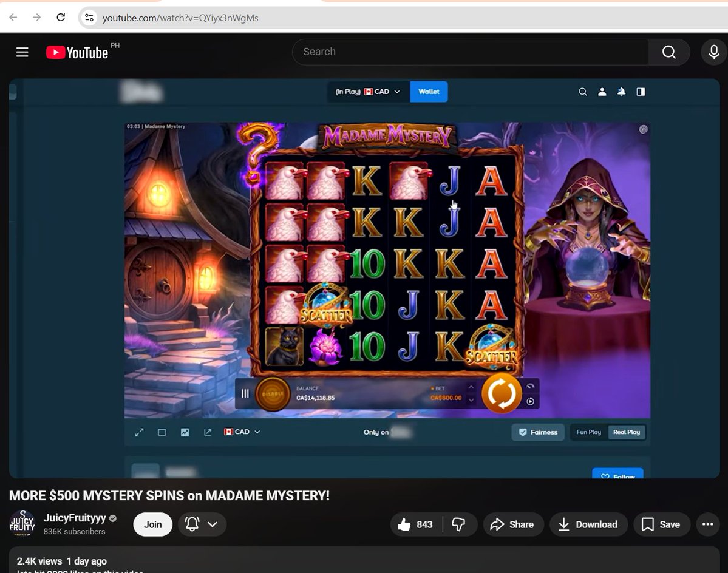Decrease the bet with down arrow
The image size is (728, 573).
pyautogui.click(x=471, y=400)
